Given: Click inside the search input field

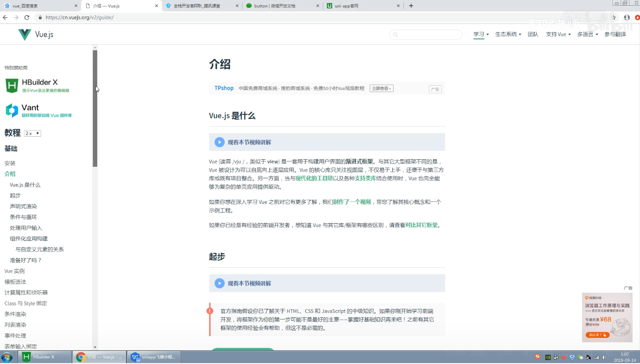Looking at the screenshot, I should (425, 34).
